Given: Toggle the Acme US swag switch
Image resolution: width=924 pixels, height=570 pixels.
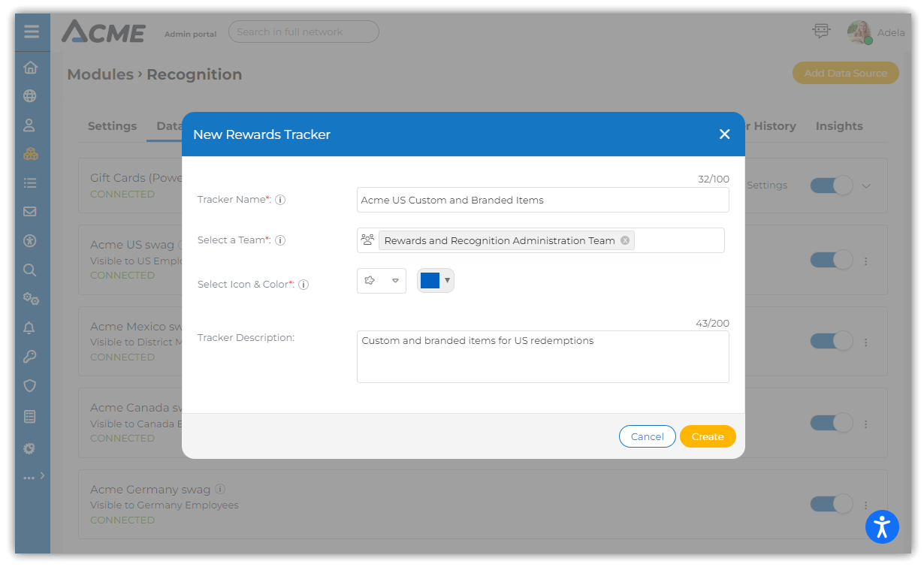Looking at the screenshot, I should 831,261.
